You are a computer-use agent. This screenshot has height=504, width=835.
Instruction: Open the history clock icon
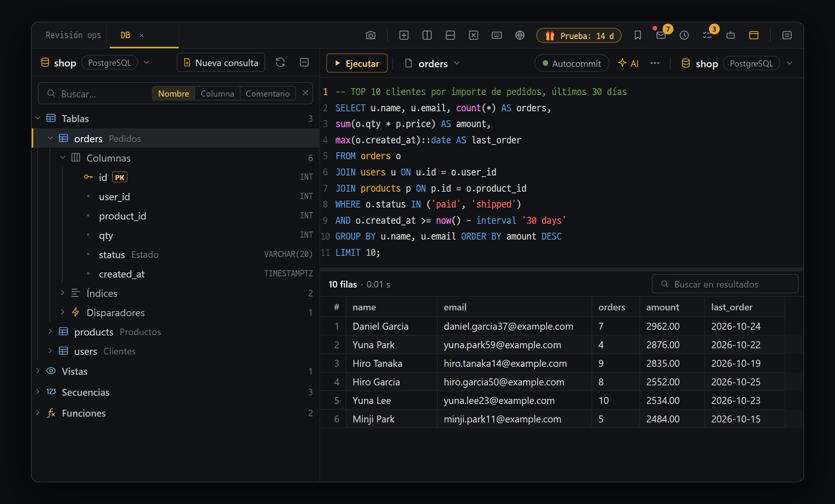[684, 36]
